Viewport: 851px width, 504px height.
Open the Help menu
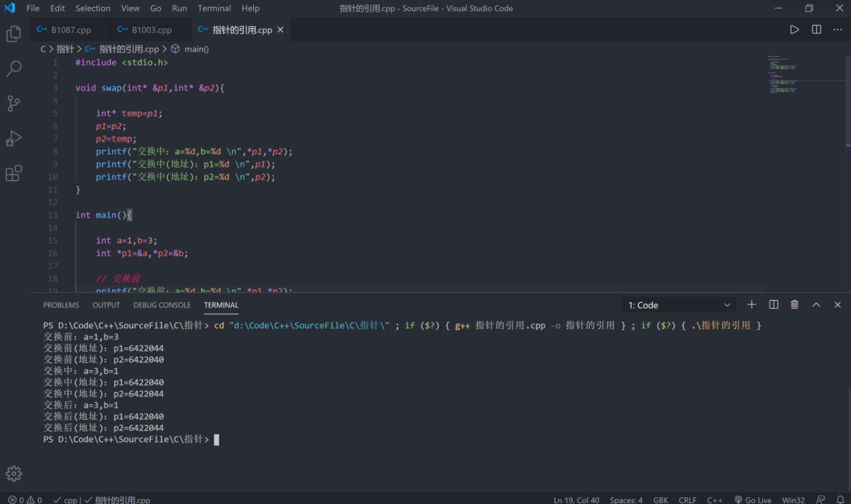tap(251, 8)
